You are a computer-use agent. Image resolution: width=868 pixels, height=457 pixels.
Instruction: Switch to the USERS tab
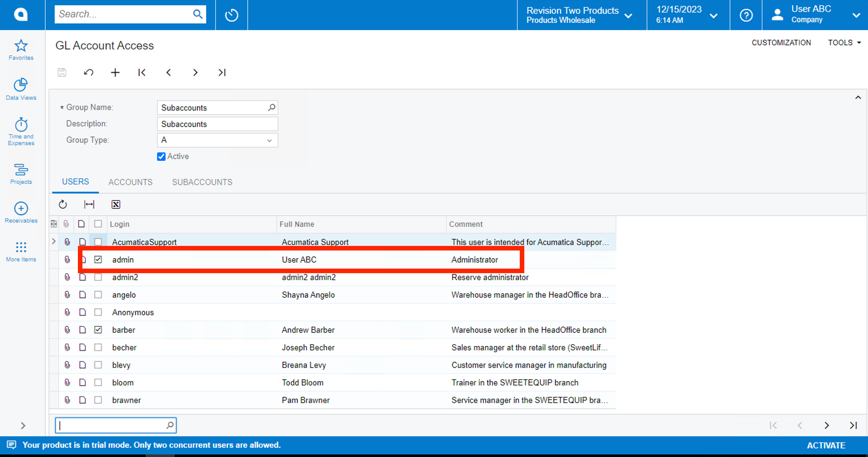(x=75, y=182)
